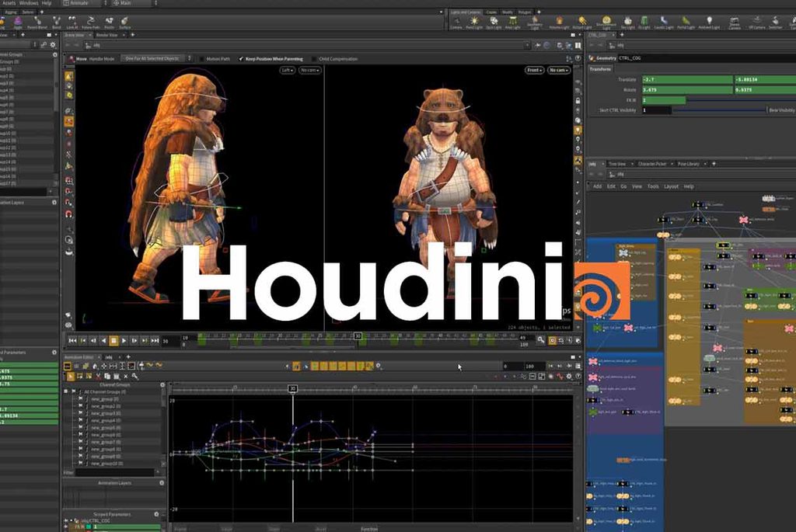Select the Volume Light shelf tool

click(x=559, y=23)
